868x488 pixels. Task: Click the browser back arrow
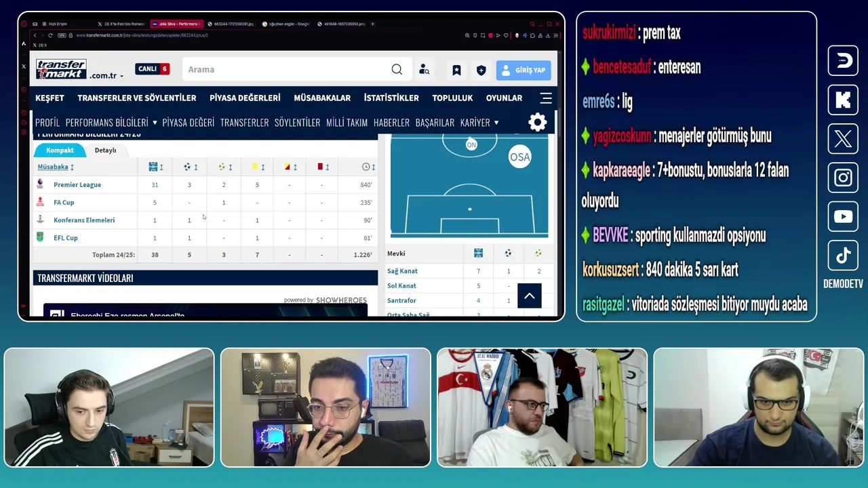click(35, 35)
